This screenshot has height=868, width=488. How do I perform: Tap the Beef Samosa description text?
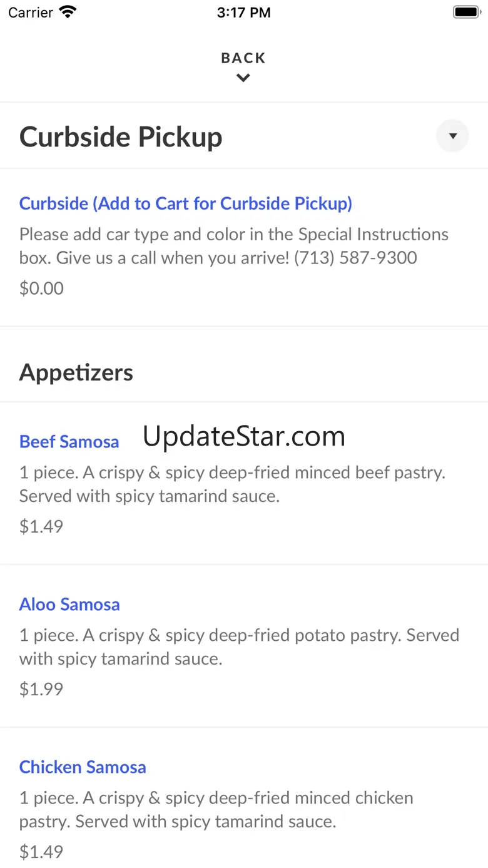(x=232, y=484)
